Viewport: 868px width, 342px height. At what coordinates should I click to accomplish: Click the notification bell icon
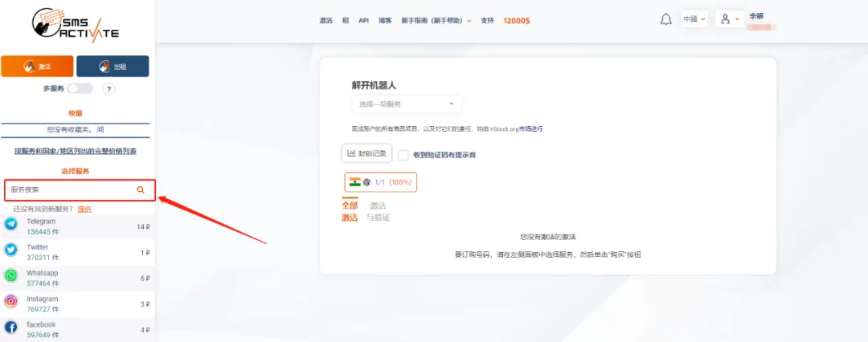[666, 19]
